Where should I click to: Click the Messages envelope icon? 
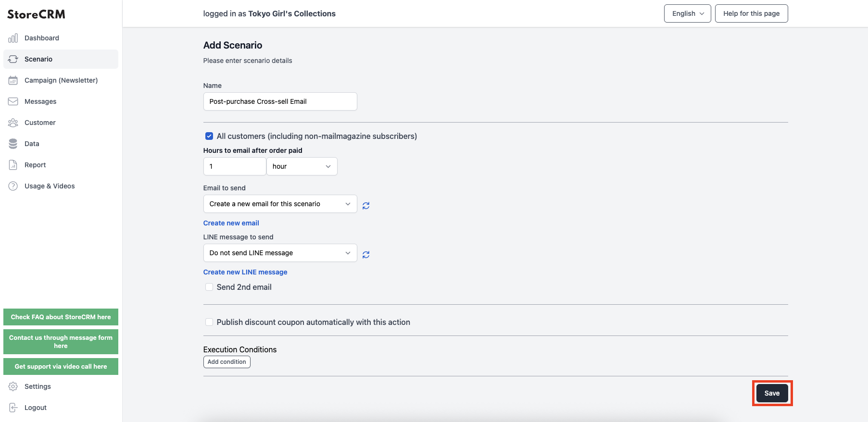point(13,101)
